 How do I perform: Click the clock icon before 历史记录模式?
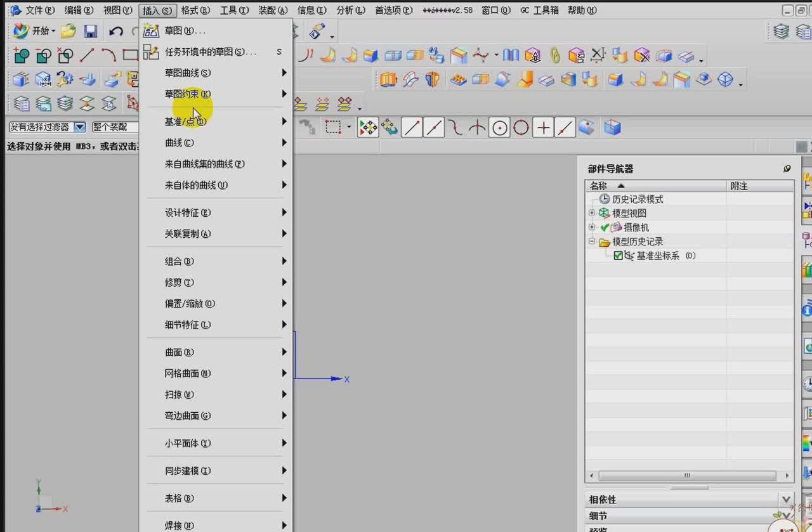click(605, 199)
